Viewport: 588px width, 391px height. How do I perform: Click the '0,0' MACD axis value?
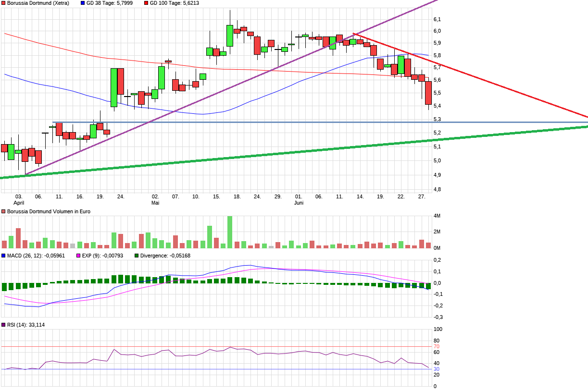coord(438,283)
